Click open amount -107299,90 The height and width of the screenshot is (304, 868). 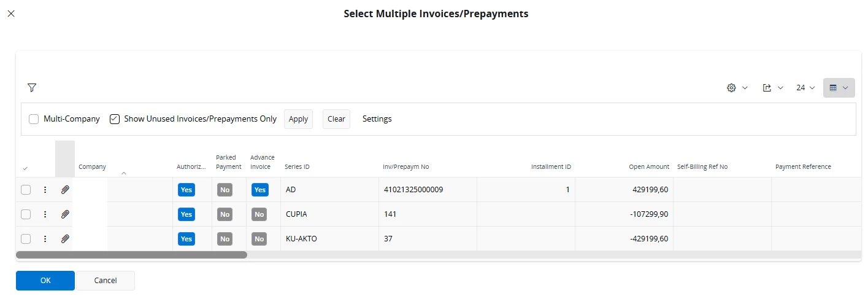649,214
